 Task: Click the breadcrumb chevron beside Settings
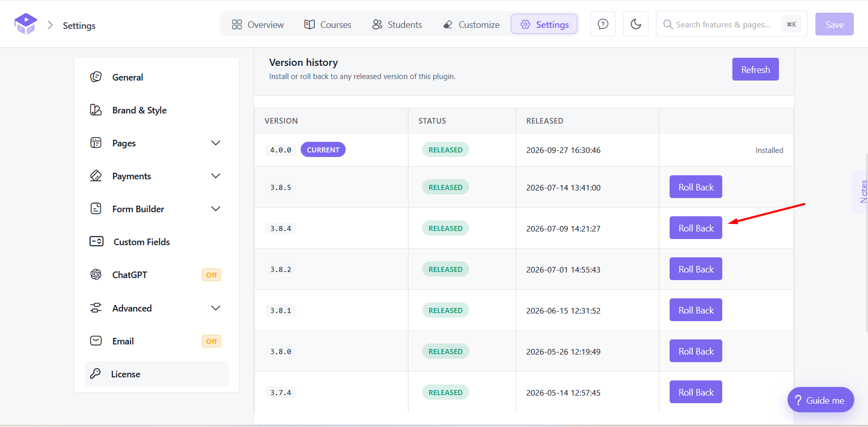50,25
